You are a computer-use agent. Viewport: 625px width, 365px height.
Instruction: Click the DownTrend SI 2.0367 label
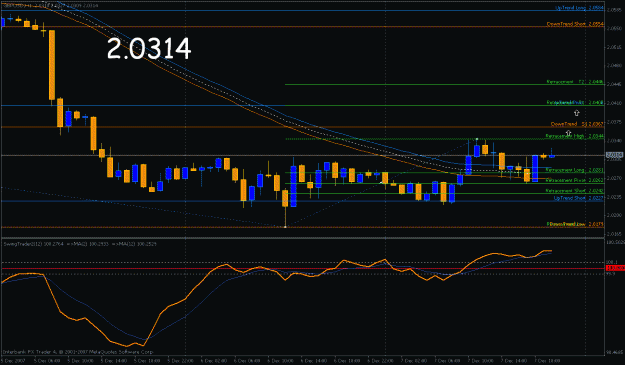(x=577, y=124)
